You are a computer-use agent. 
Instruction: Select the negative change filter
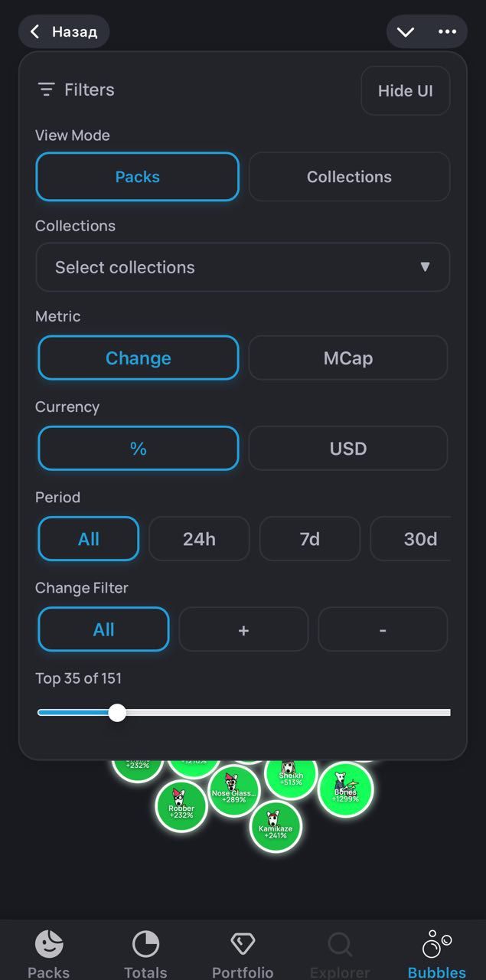pyautogui.click(x=383, y=629)
